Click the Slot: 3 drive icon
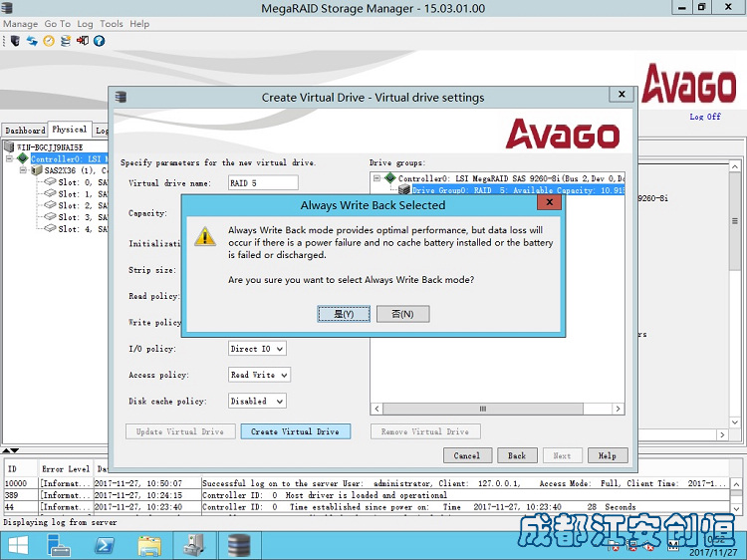The width and height of the screenshot is (747, 560). 50,217
